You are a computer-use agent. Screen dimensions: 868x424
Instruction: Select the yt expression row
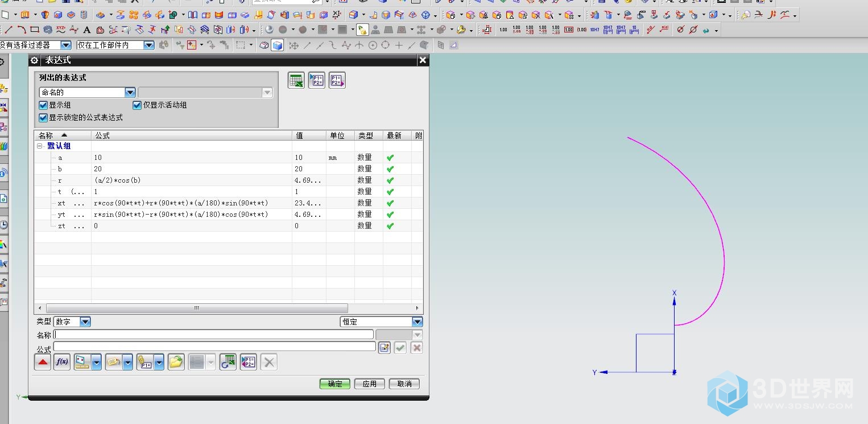point(229,215)
